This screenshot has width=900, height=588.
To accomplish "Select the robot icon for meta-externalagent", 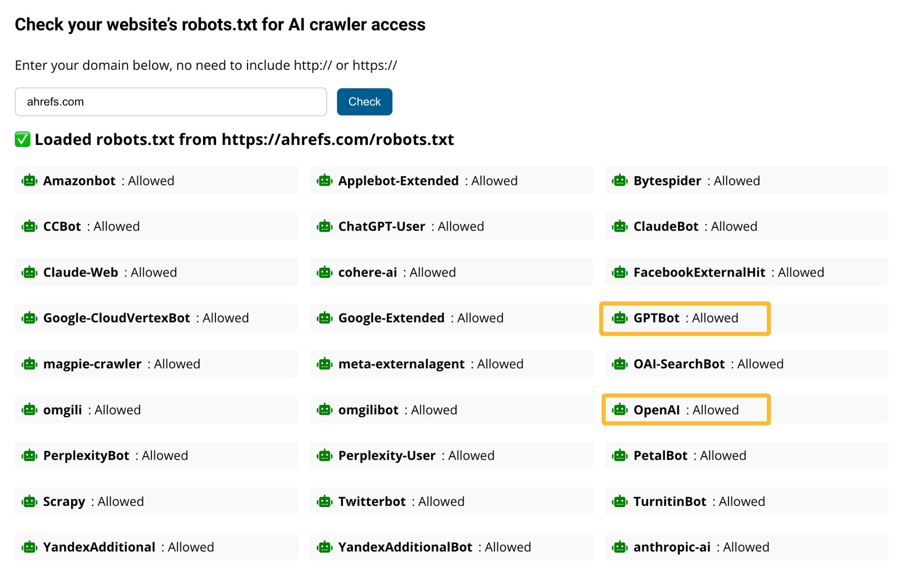I will [x=324, y=364].
